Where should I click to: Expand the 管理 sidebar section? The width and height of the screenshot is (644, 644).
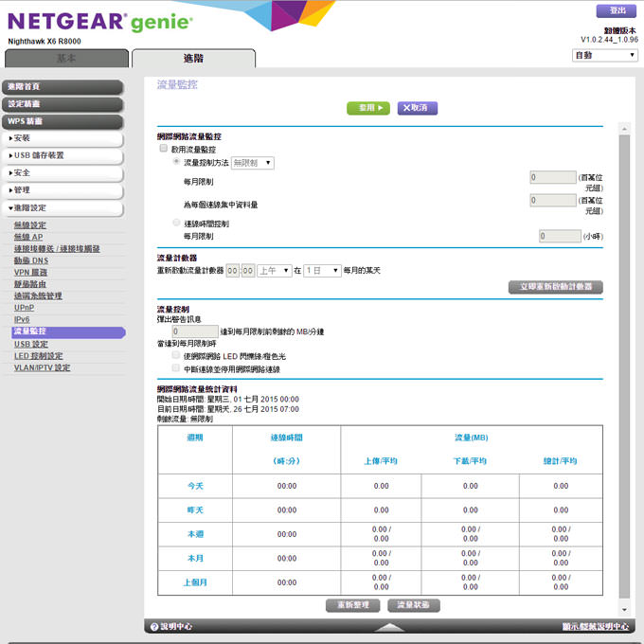pos(63,190)
